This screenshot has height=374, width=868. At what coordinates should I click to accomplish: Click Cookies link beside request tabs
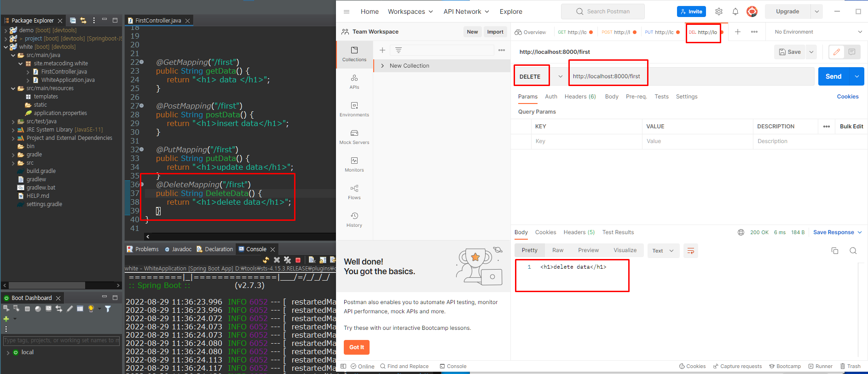[848, 97]
